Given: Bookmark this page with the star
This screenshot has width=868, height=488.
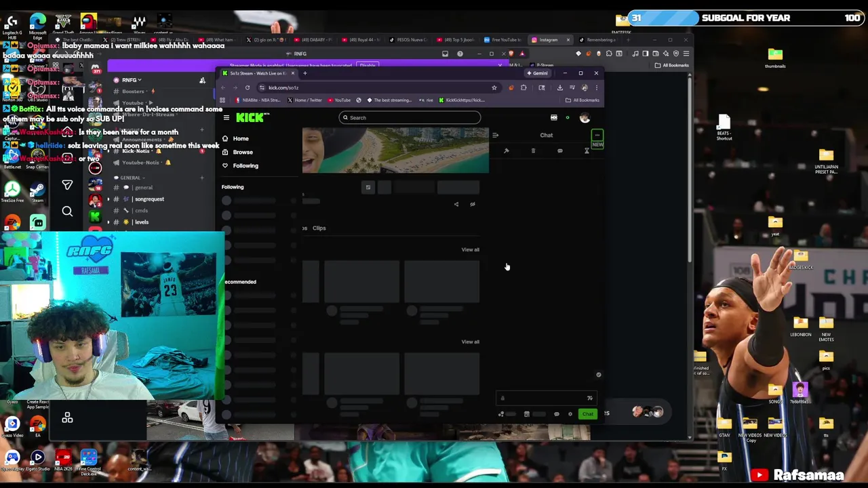Looking at the screenshot, I should point(494,87).
